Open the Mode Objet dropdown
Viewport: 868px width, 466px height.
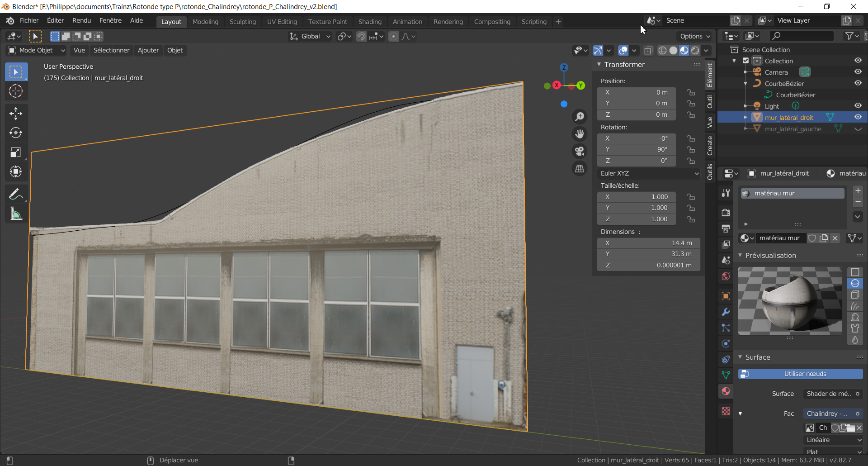pos(37,50)
